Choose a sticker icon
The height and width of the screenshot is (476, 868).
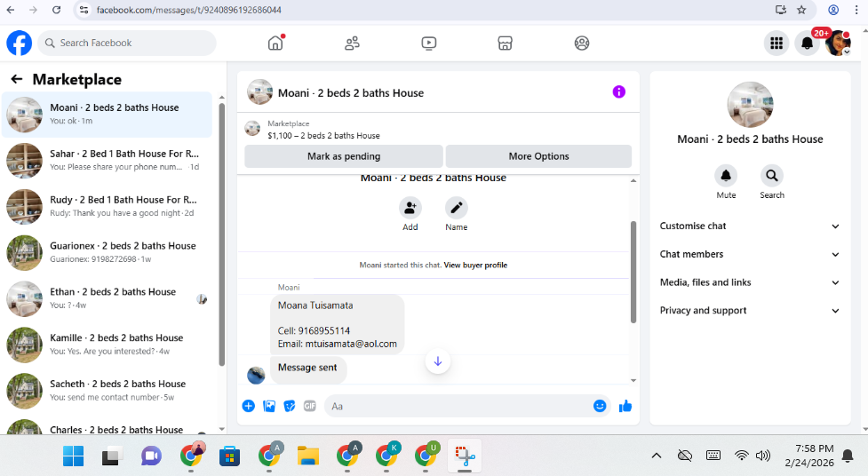coord(290,406)
